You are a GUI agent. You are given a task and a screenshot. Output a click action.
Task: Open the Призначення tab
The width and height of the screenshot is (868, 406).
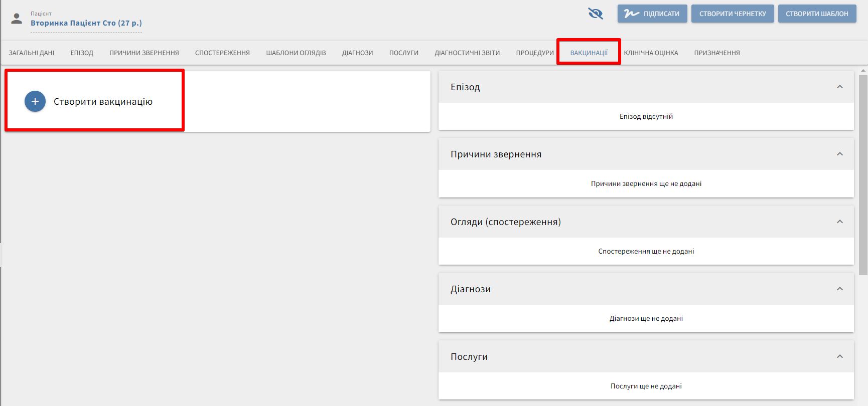pos(716,53)
